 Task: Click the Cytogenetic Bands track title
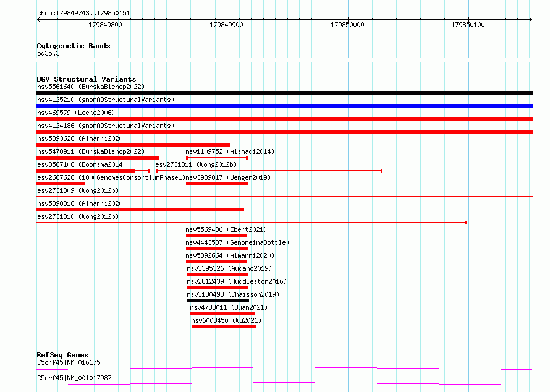pyautogui.click(x=74, y=46)
